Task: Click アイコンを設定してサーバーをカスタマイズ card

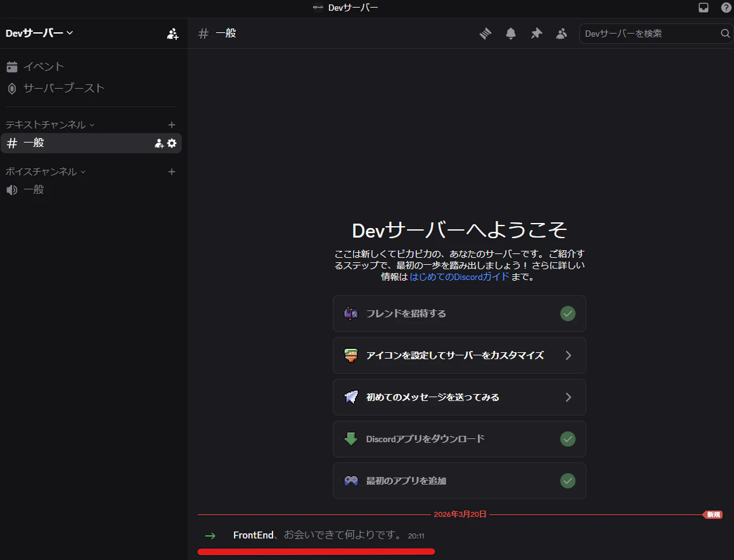Action: [x=459, y=355]
